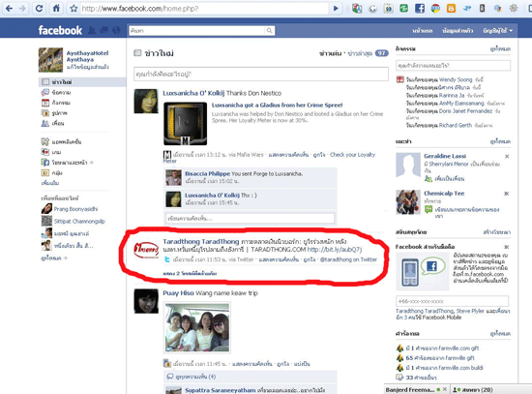Click the browser address bar
The width and height of the screenshot is (532, 394).
[x=204, y=9]
